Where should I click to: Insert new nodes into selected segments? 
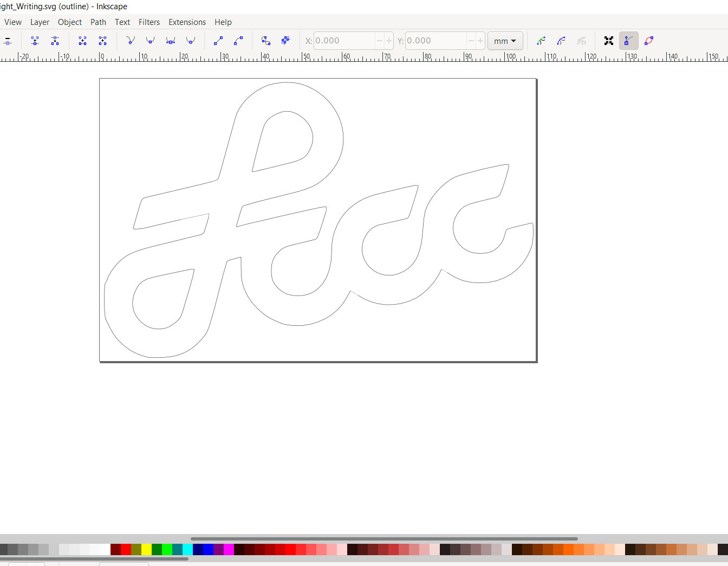pyautogui.click(x=2, y=41)
